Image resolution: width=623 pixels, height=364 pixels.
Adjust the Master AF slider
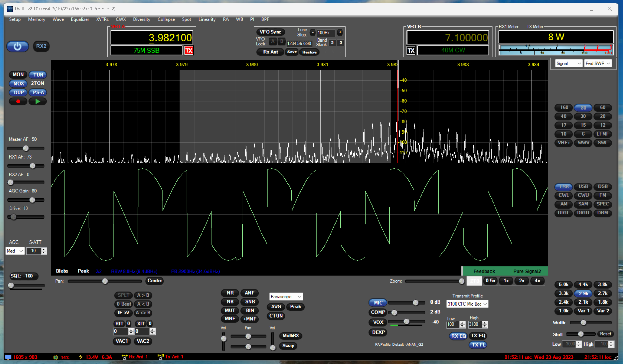click(26, 148)
